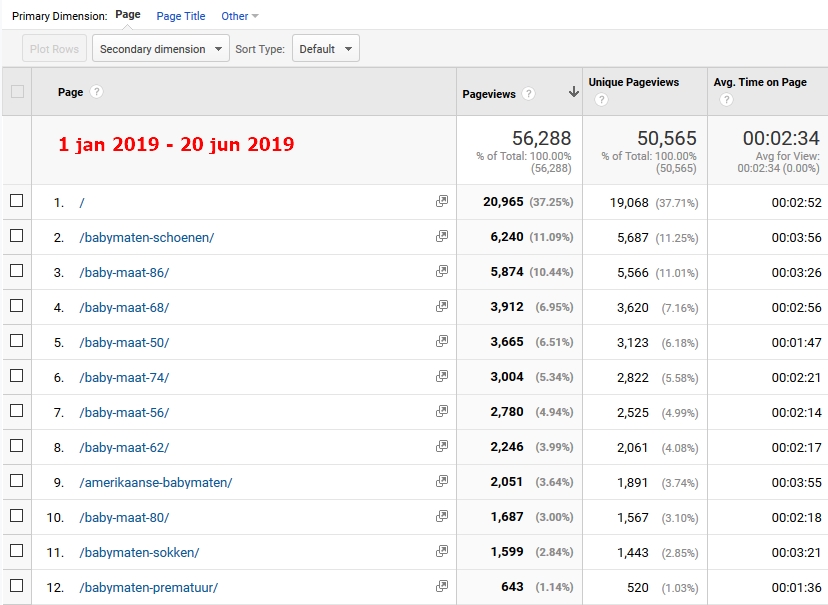Open Sort Type Default dropdown
This screenshot has height=605, width=828.
[x=326, y=49]
